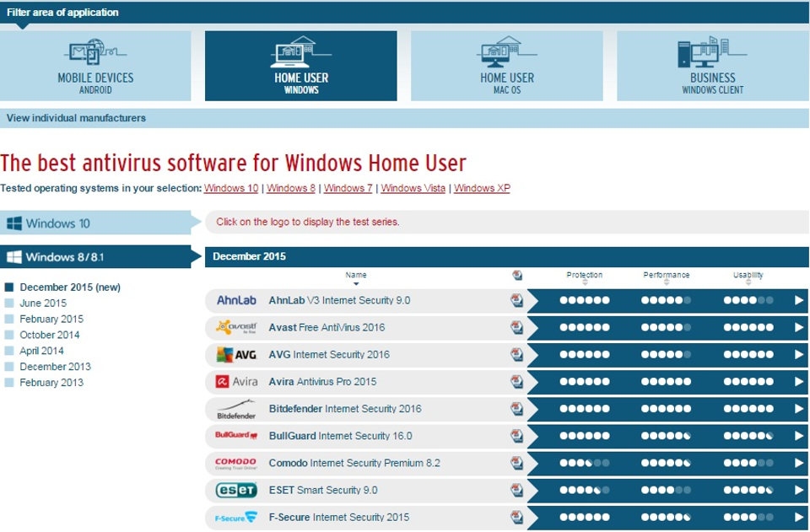Switch to Business Windows Client filter
810x532 pixels.
[x=713, y=66]
